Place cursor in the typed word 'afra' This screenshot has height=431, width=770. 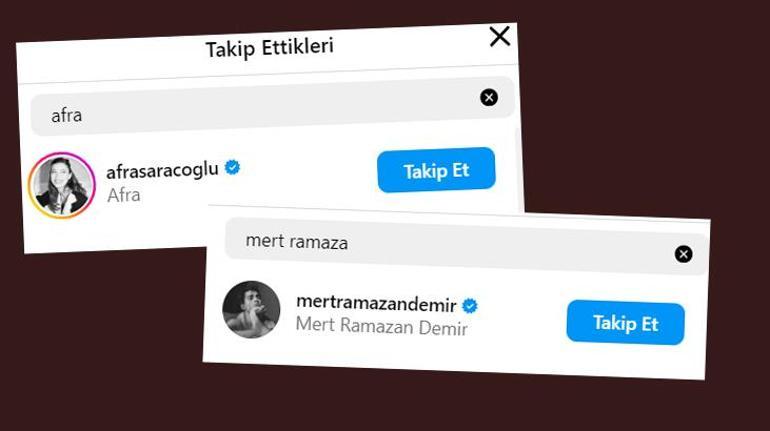[67, 115]
